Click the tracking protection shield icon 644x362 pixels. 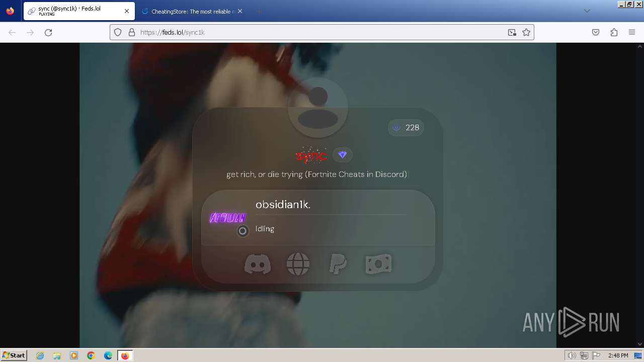click(x=118, y=32)
